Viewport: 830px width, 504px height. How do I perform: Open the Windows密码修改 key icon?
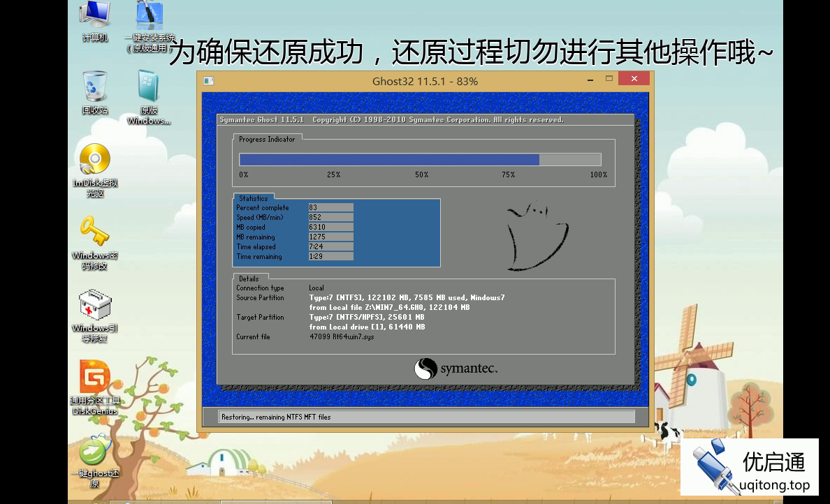pos(94,234)
